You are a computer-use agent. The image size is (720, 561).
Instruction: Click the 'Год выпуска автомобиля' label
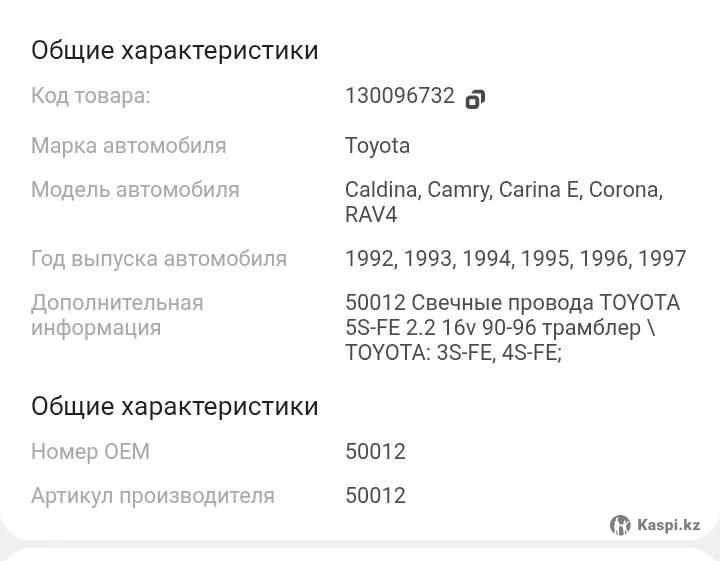point(158,259)
